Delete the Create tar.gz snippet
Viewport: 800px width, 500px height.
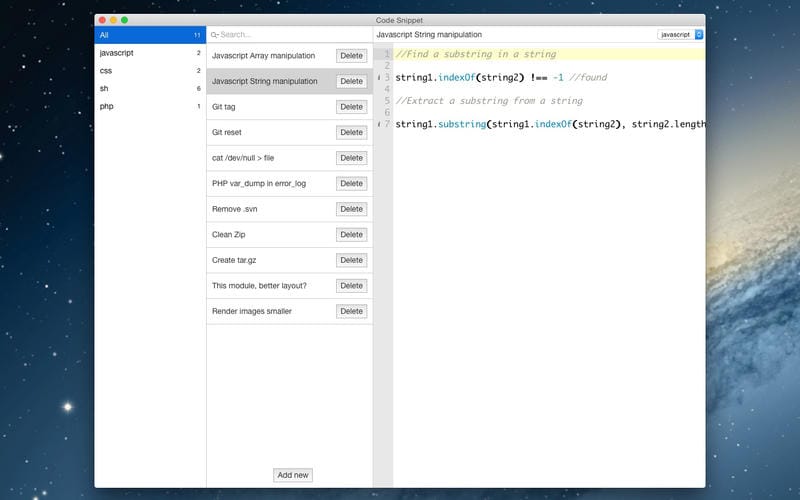tap(352, 260)
